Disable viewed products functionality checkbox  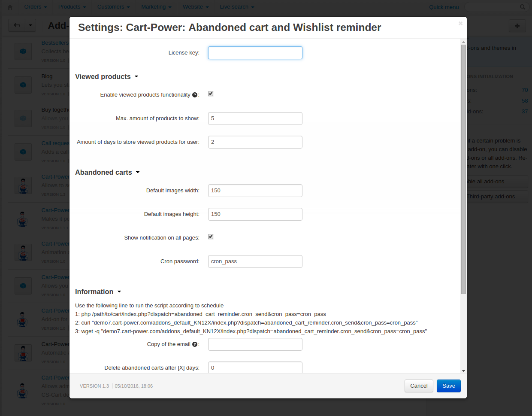pyautogui.click(x=211, y=94)
